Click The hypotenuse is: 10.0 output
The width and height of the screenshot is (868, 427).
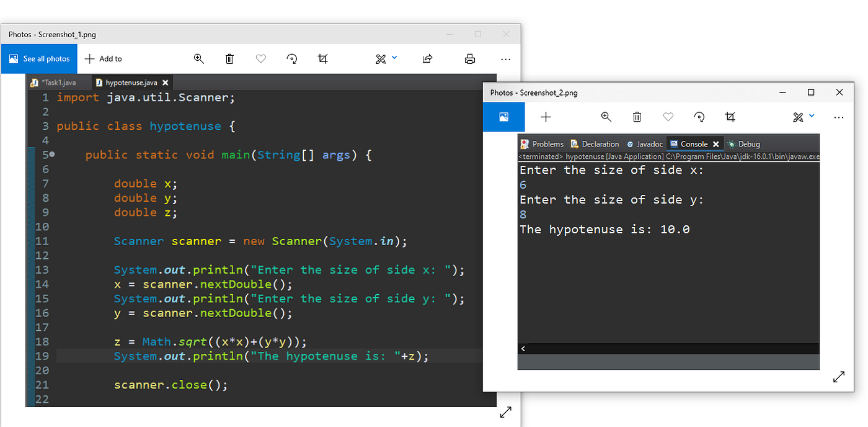pyautogui.click(x=604, y=230)
